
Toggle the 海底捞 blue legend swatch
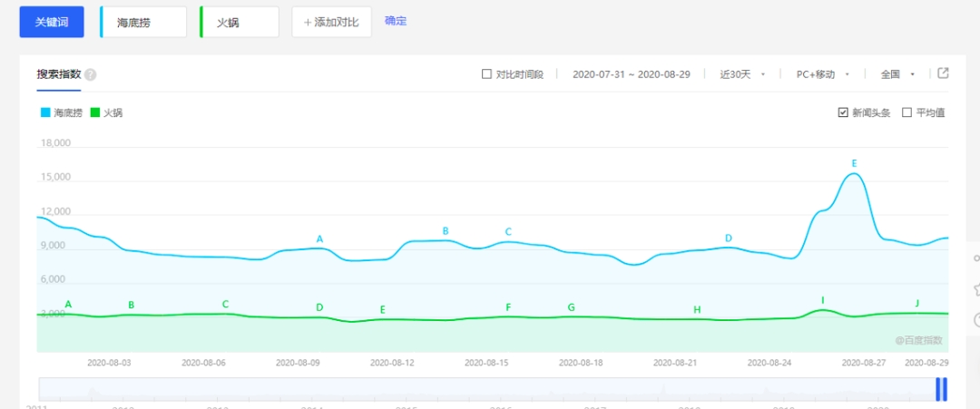44,113
